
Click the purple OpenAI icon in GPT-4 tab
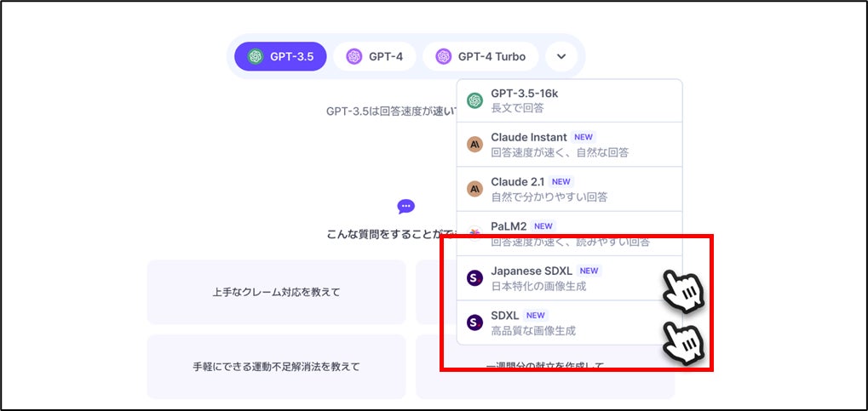[x=354, y=56]
